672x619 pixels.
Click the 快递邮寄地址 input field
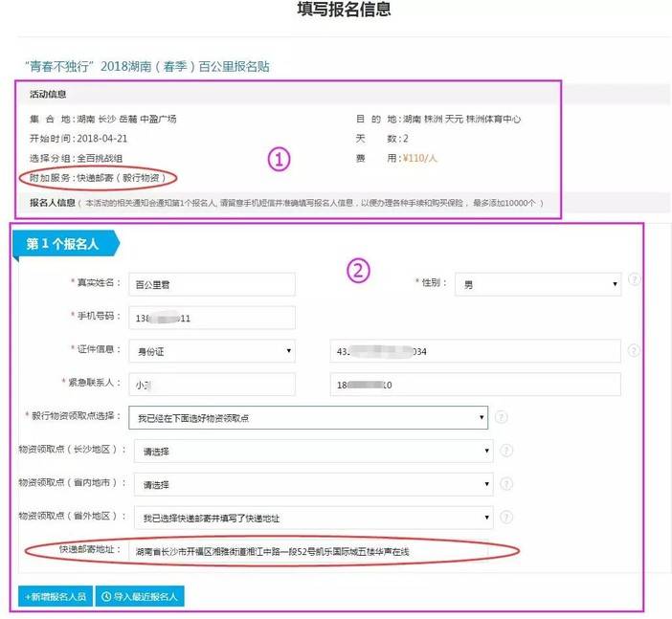click(308, 552)
